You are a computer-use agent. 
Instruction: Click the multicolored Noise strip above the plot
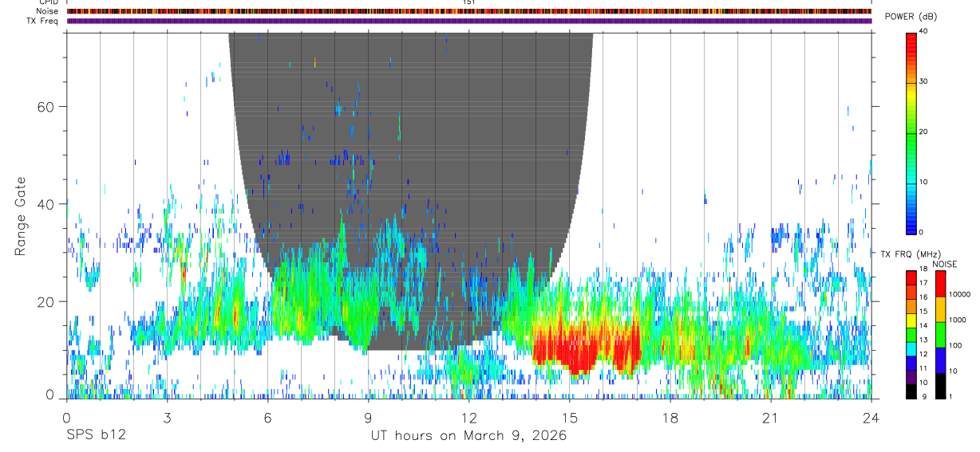pyautogui.click(x=469, y=11)
